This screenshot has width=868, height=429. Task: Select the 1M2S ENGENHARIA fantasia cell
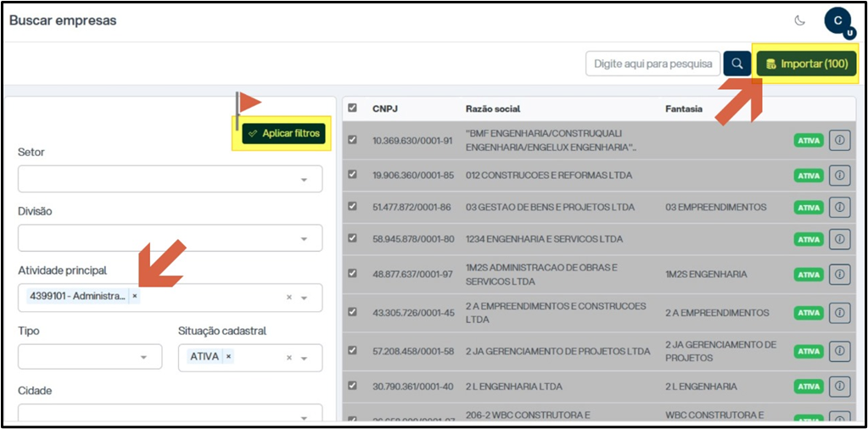pos(706,274)
